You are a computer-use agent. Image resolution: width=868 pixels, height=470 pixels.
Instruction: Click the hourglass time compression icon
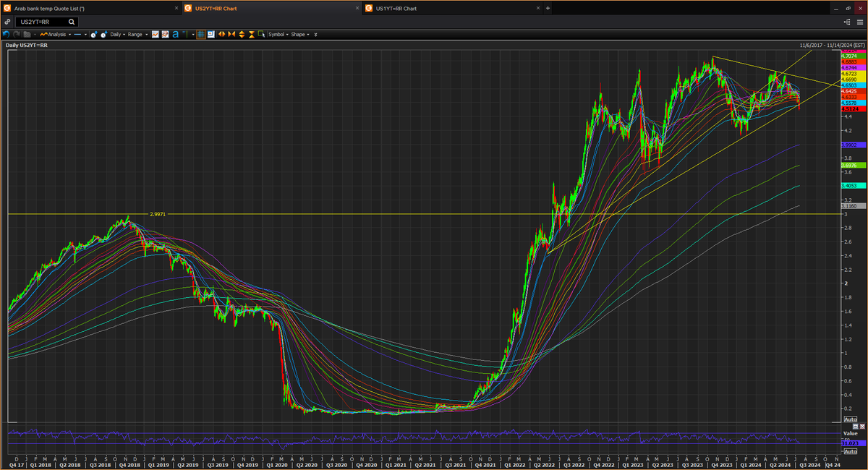pyautogui.click(x=252, y=34)
